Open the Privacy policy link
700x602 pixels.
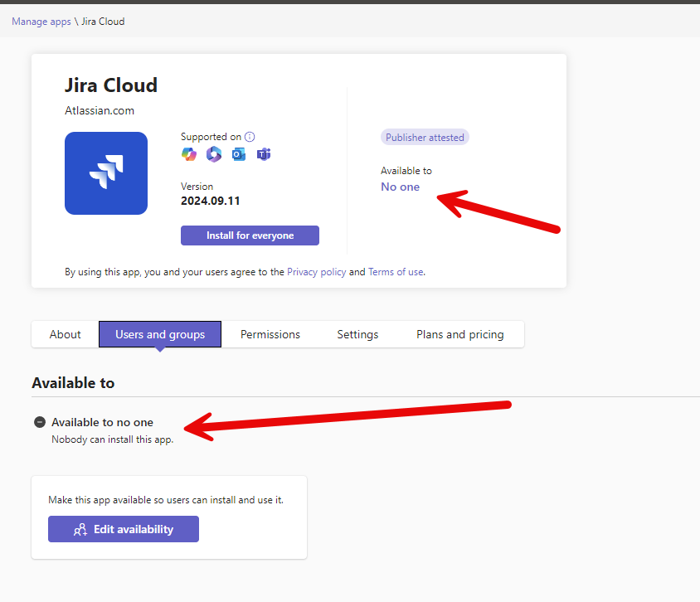pos(316,271)
